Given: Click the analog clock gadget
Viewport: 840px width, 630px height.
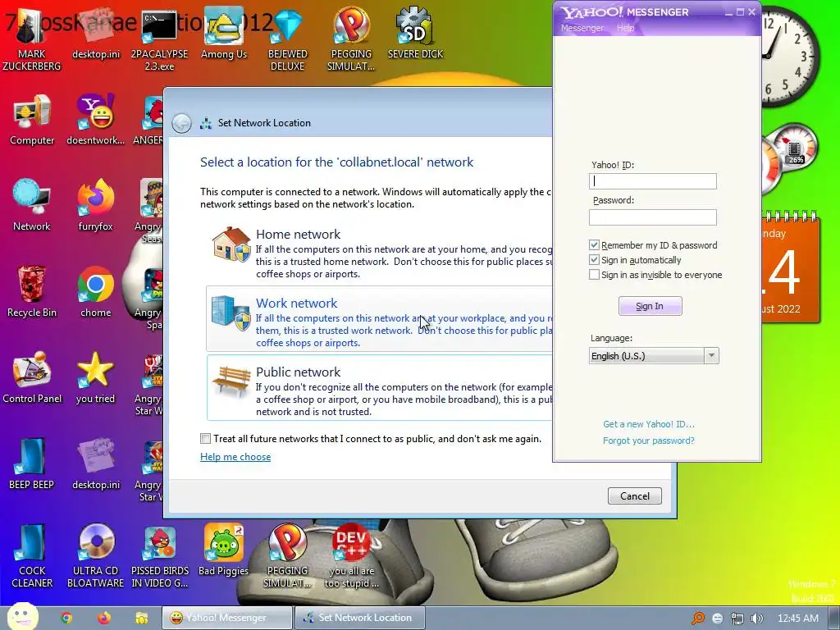Looking at the screenshot, I should pyautogui.click(x=791, y=57).
